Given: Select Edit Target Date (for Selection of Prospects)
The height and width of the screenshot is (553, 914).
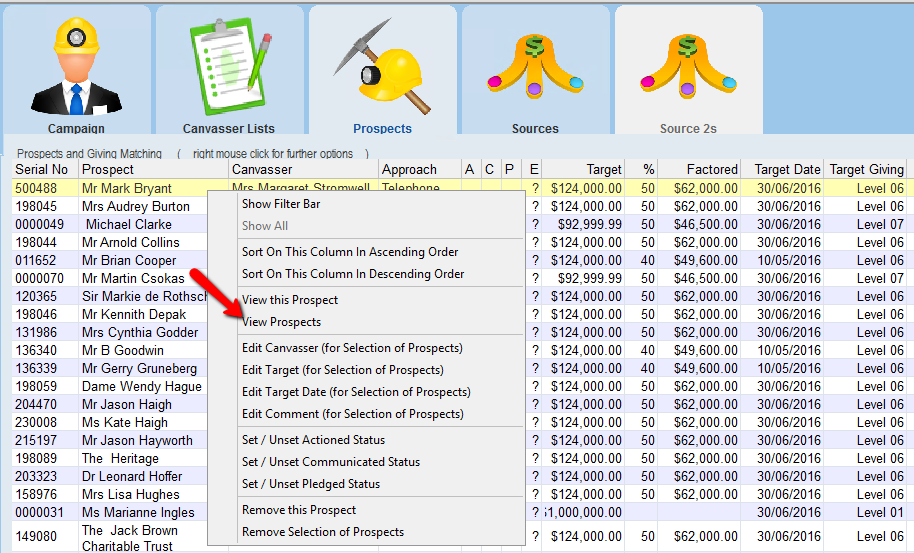Looking at the screenshot, I should 356,392.
